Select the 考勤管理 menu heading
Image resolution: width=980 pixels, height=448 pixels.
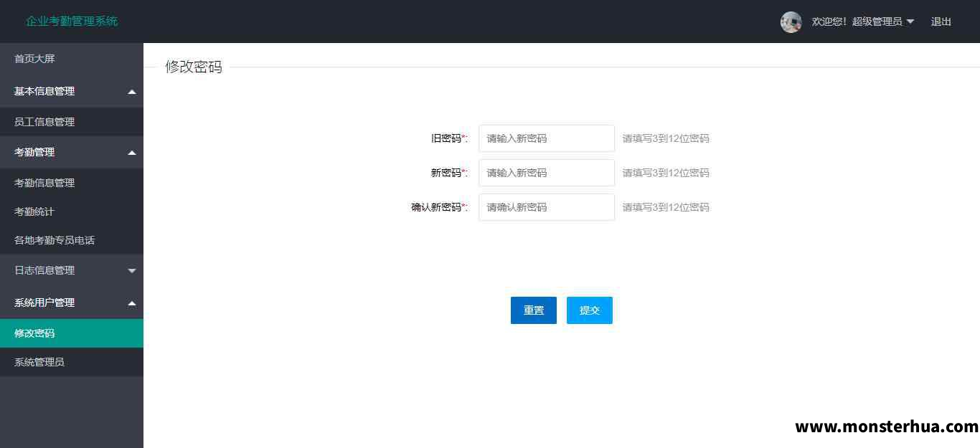[x=34, y=152]
